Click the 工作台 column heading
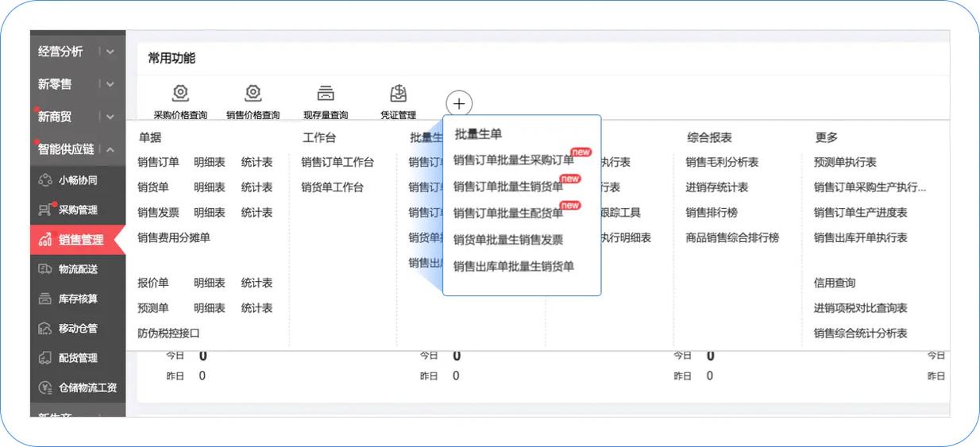Screen dimensions: 980x447 (319, 137)
